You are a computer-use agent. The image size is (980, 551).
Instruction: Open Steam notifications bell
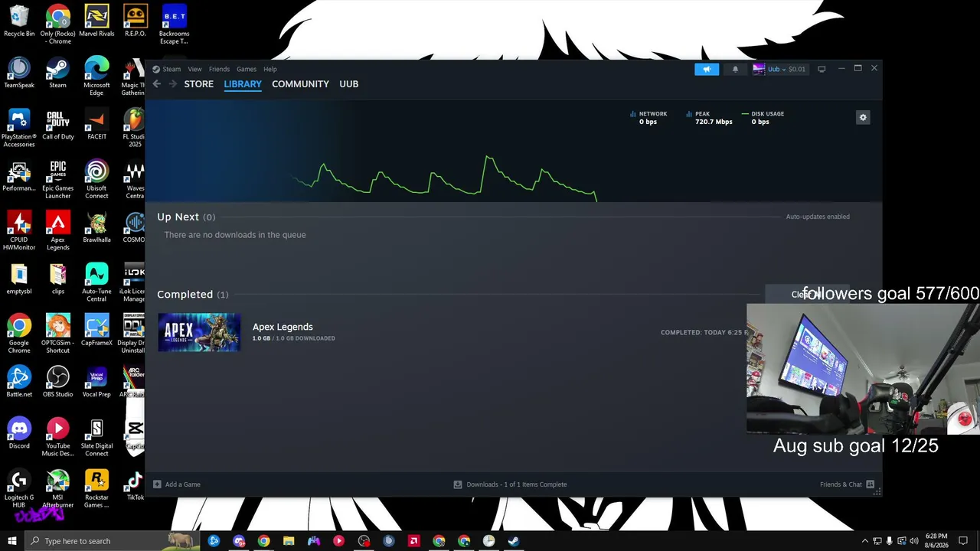[x=735, y=69]
